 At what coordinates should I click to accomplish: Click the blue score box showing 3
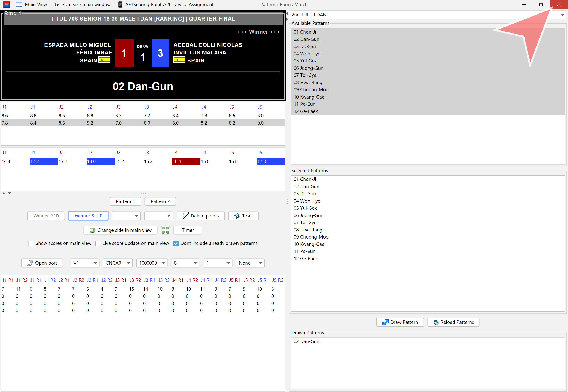160,53
